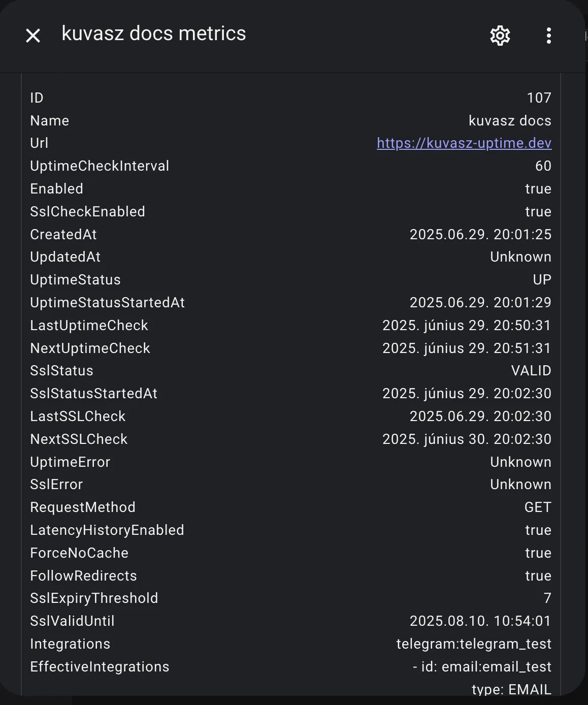Click the ForceNoCache row label
This screenshot has height=705, width=588.
79,553
